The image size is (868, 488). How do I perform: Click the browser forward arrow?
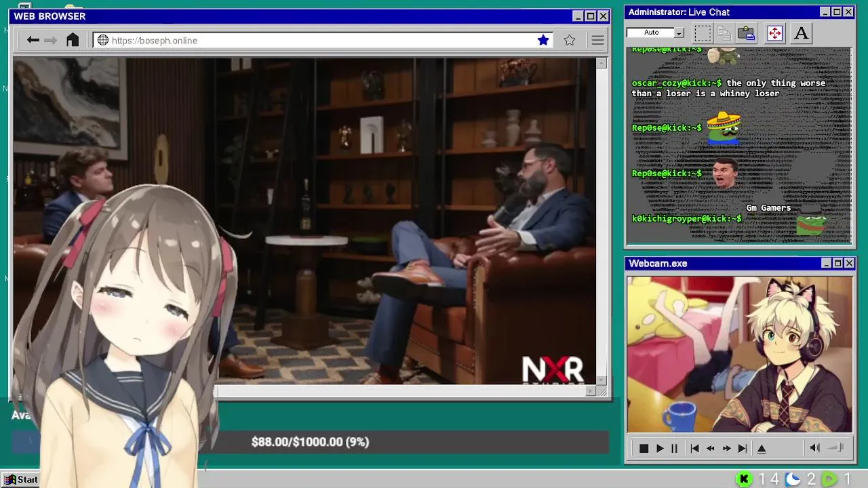(x=51, y=40)
